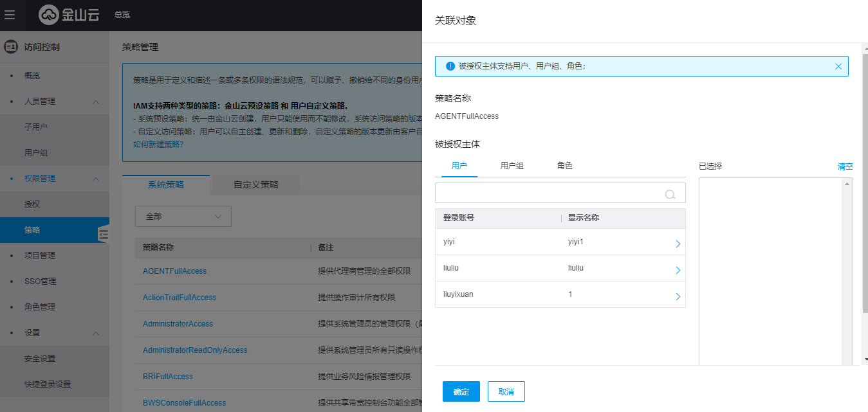Click the 取消 button
This screenshot has width=868, height=412.
pyautogui.click(x=506, y=391)
